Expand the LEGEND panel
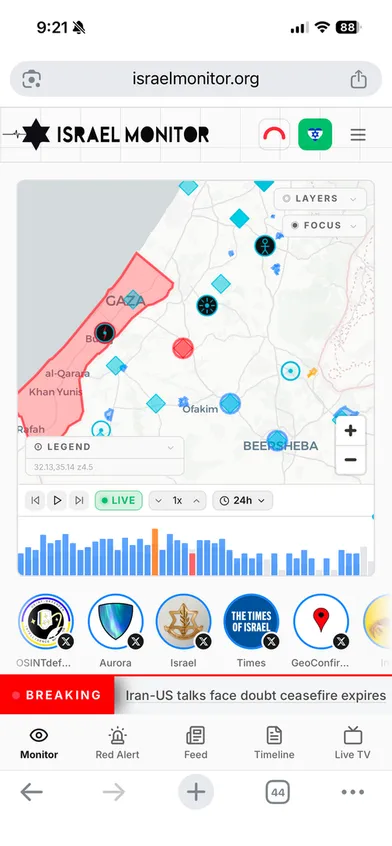The width and height of the screenshot is (392, 846). 105,447
